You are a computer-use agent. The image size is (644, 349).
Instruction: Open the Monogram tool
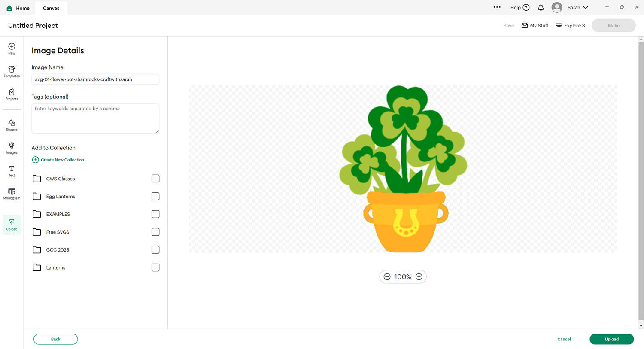(12, 194)
